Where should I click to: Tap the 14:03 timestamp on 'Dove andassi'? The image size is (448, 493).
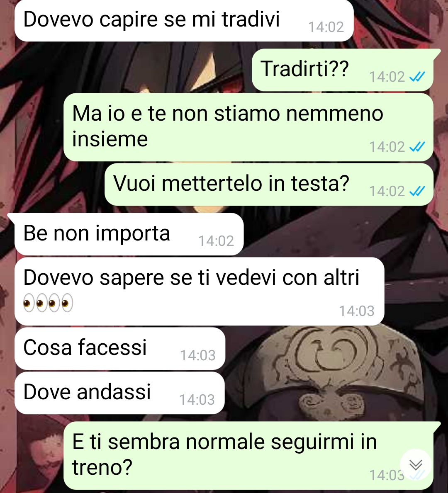click(x=197, y=400)
